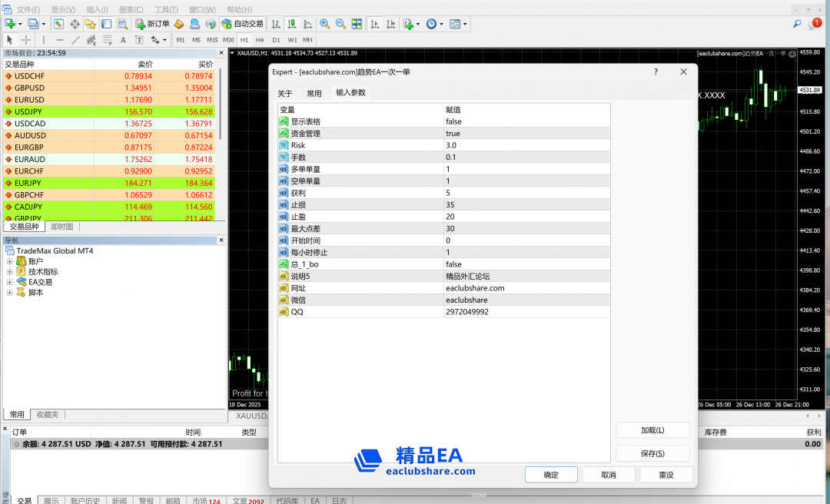Open the 工具(T) menu
The height and width of the screenshot is (504, 830).
(x=166, y=9)
